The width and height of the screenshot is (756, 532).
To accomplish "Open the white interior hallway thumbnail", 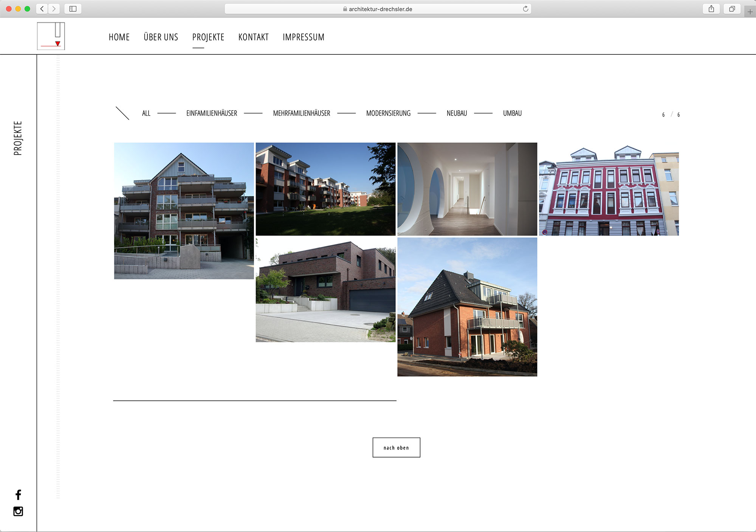I will tap(467, 189).
